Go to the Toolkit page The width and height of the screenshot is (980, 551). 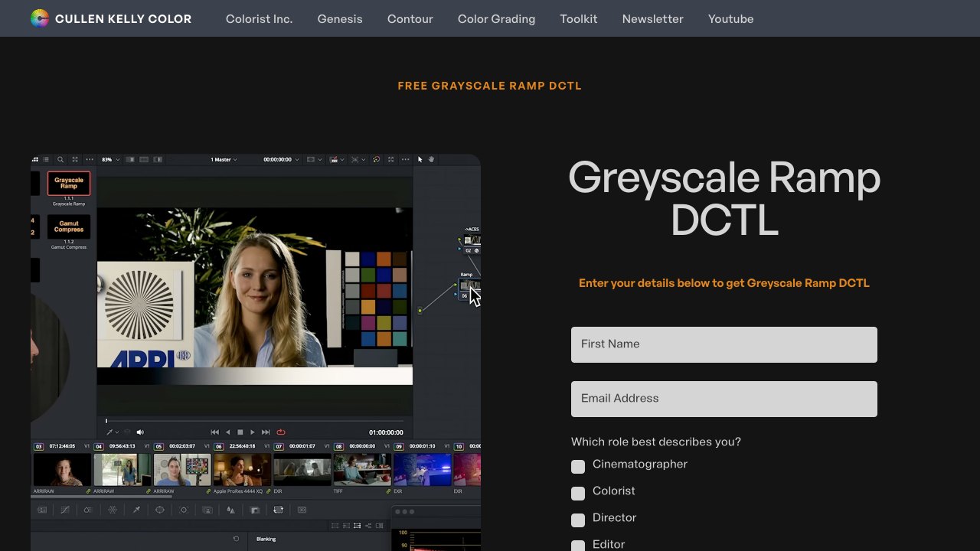coord(579,18)
